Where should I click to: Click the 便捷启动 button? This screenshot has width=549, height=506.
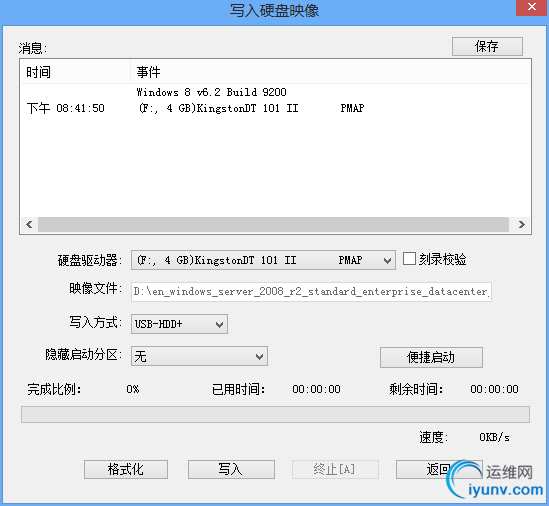coord(431,357)
